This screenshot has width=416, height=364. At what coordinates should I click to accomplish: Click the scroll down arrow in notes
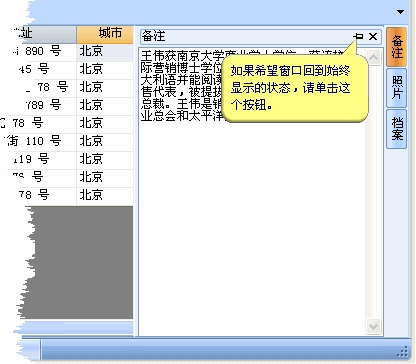[373, 326]
